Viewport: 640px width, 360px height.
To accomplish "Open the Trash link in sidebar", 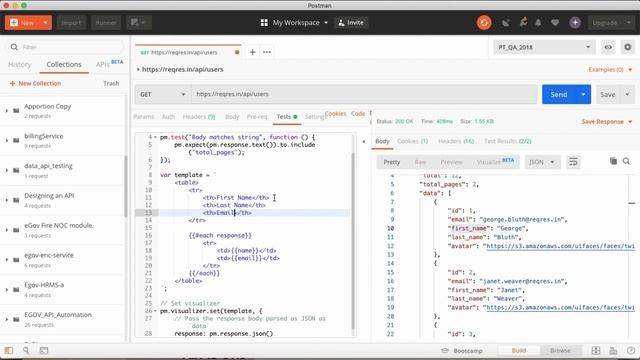I will [111, 83].
